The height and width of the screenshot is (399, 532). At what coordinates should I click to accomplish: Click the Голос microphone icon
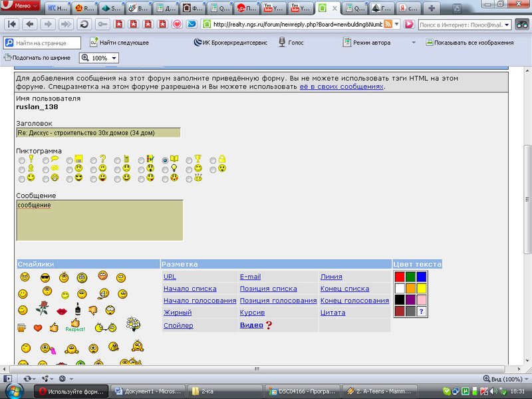[x=282, y=43]
